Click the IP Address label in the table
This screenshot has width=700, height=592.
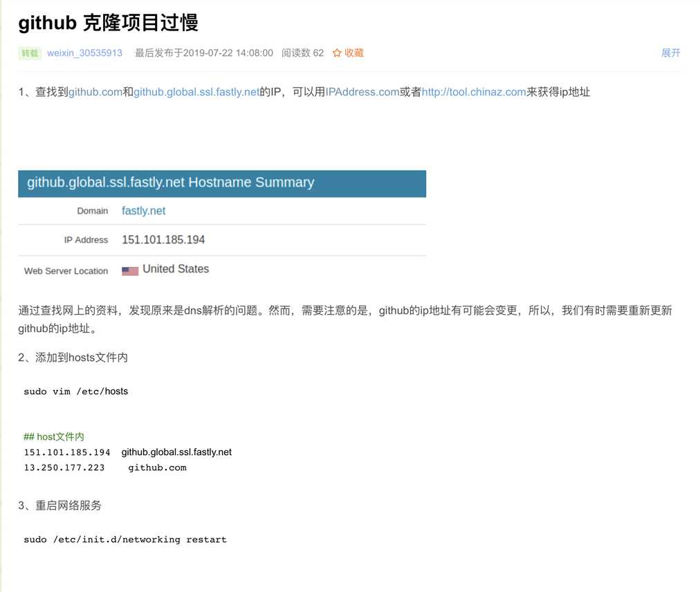(86, 240)
